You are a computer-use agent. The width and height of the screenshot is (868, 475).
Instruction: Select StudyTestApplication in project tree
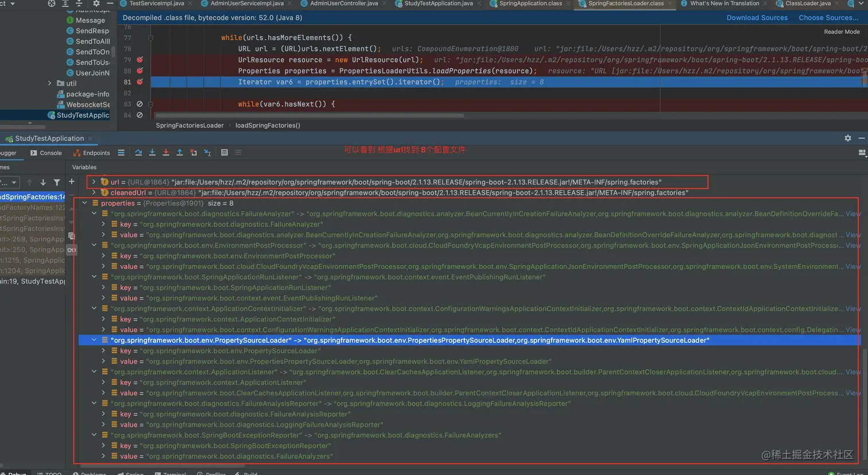(79, 115)
